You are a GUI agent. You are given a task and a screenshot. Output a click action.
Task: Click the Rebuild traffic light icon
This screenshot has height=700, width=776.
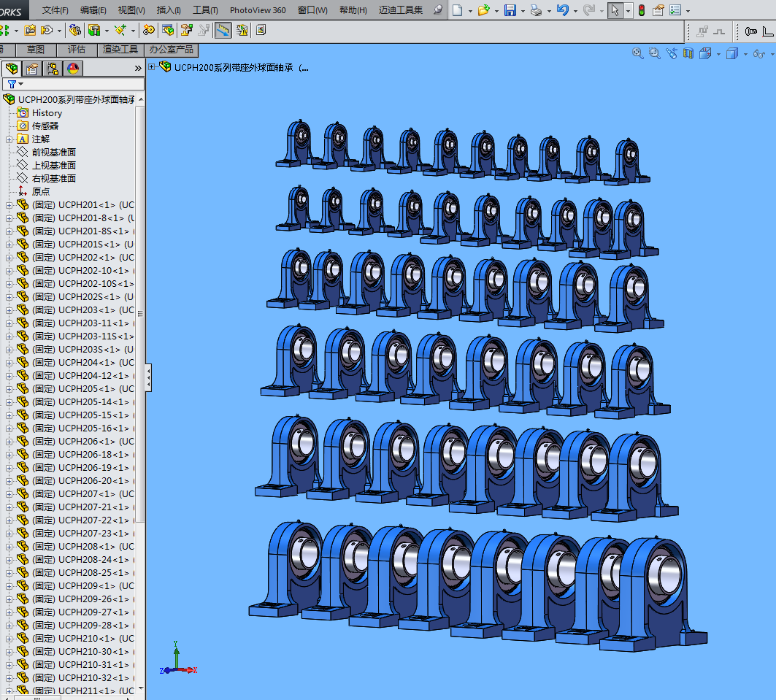point(641,10)
